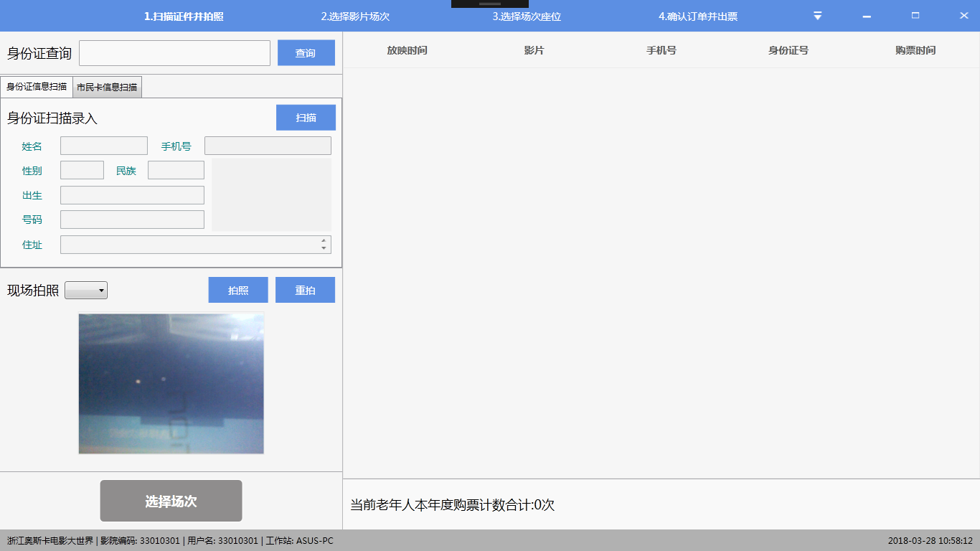Minimize the ticketing window
This screenshot has height=551, width=980.
coord(867,16)
